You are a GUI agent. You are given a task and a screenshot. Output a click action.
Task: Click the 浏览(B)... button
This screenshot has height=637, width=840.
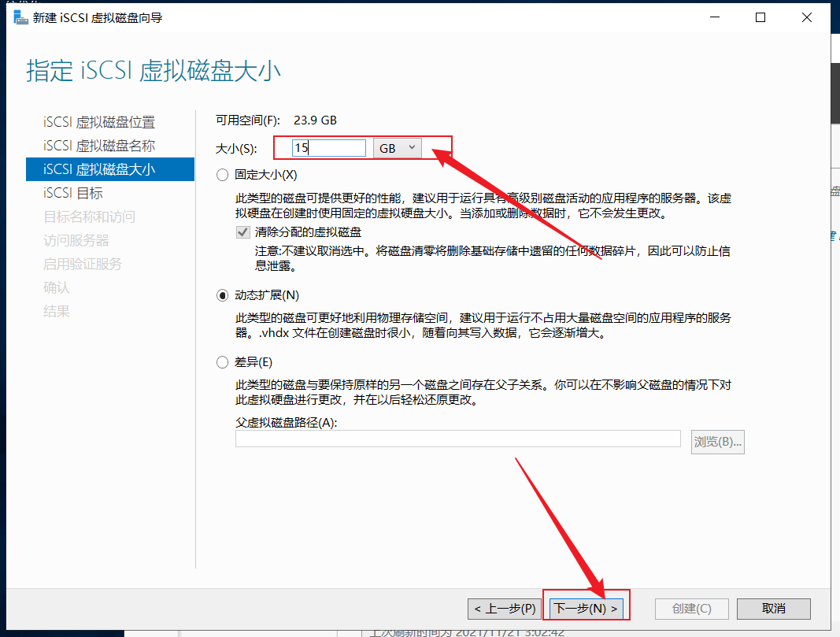coord(717,442)
